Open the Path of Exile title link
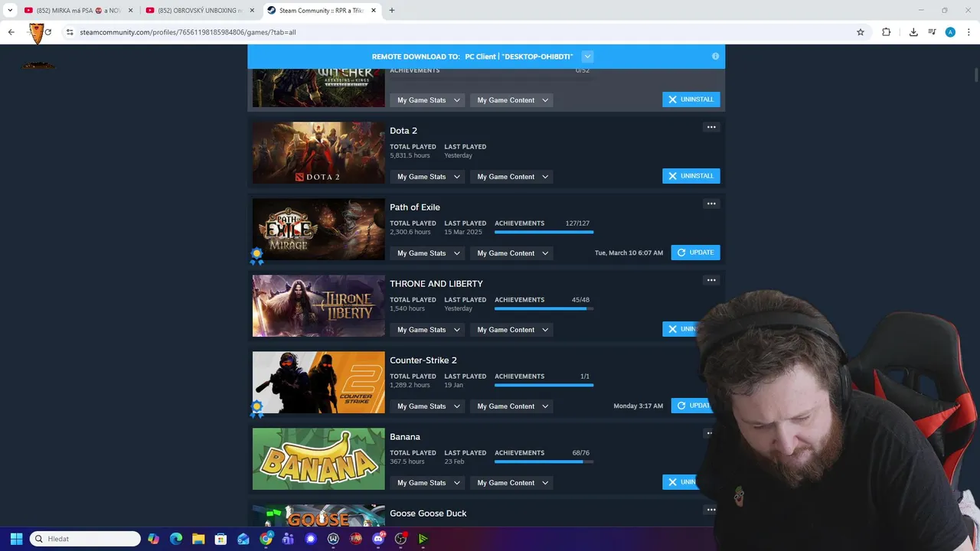 (x=415, y=207)
